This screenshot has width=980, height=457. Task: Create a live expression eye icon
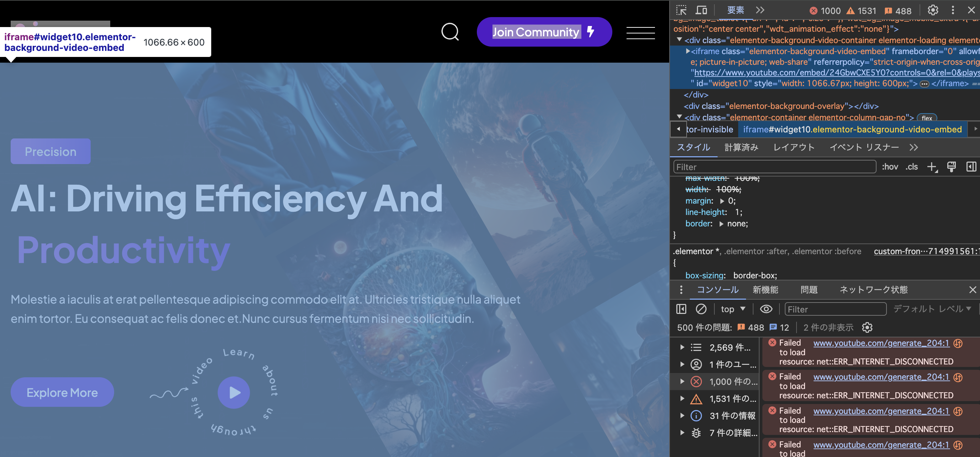[x=766, y=309]
